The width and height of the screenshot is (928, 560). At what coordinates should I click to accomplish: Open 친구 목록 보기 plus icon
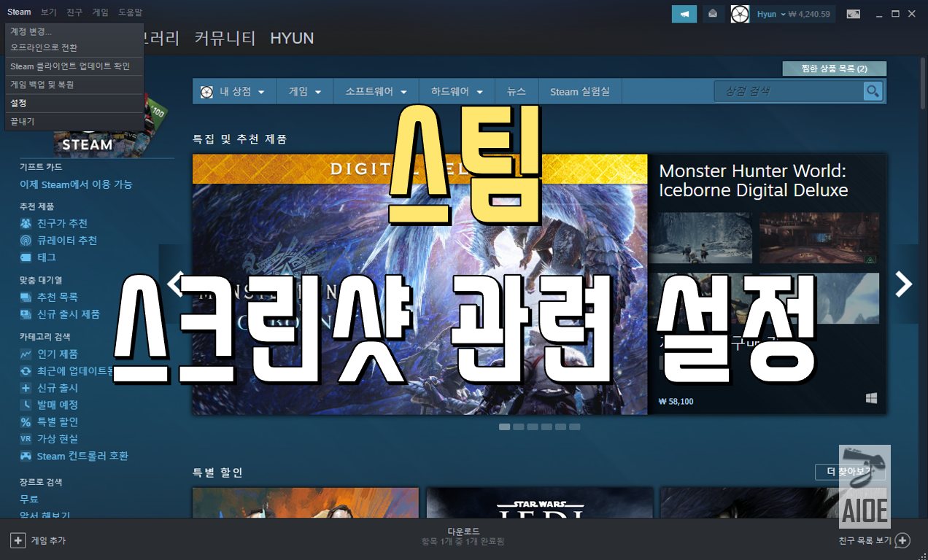[902, 540]
